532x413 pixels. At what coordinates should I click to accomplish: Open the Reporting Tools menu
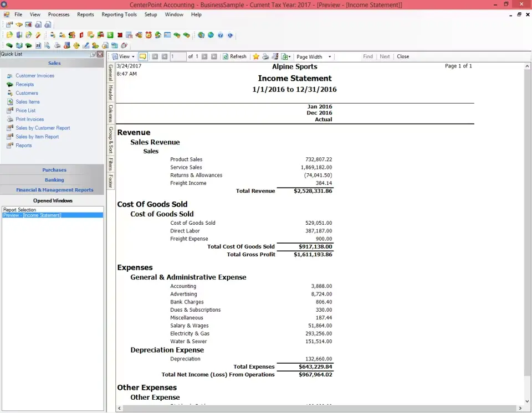click(119, 14)
